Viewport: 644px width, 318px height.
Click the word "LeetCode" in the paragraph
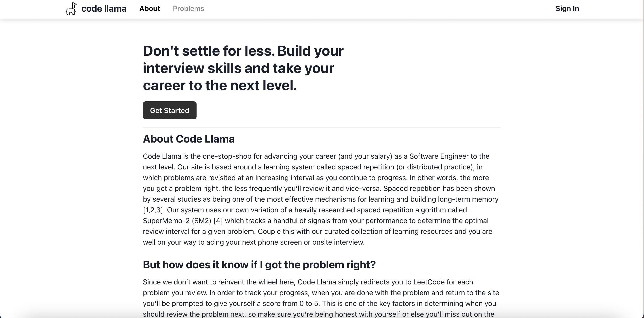click(429, 282)
